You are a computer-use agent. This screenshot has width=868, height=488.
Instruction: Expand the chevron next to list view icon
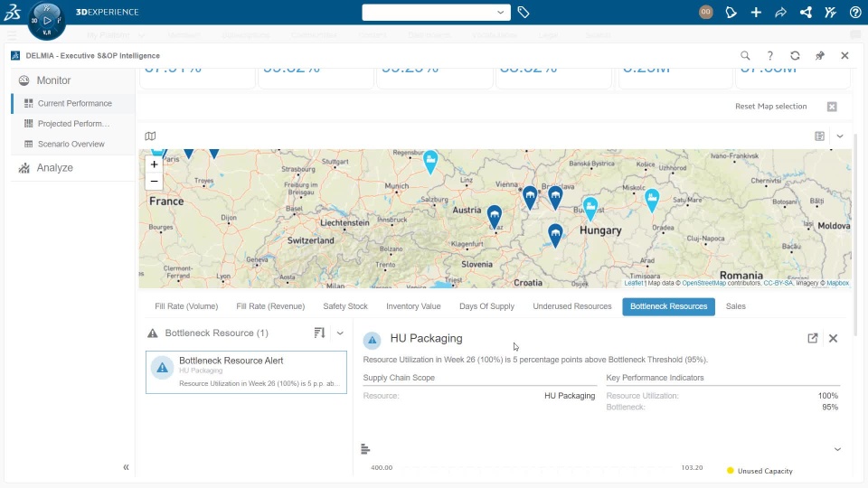click(840, 136)
